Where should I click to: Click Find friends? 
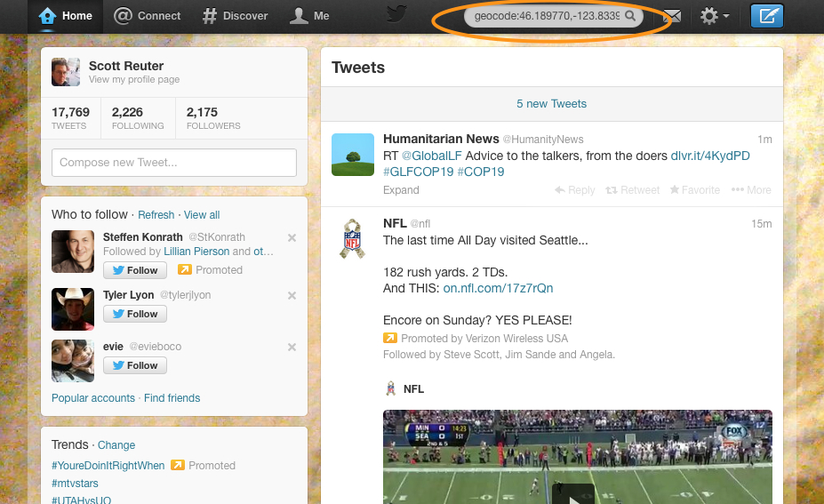172,398
